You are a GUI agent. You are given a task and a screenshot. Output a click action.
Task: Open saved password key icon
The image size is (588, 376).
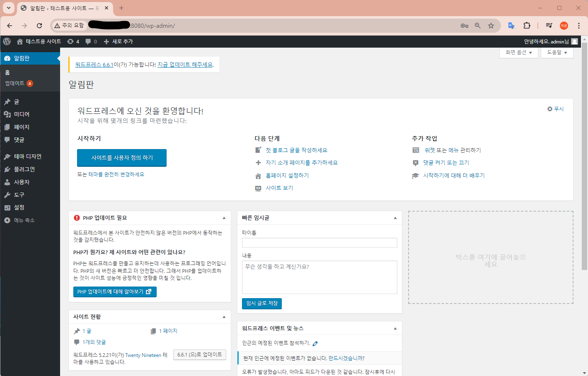(465, 26)
